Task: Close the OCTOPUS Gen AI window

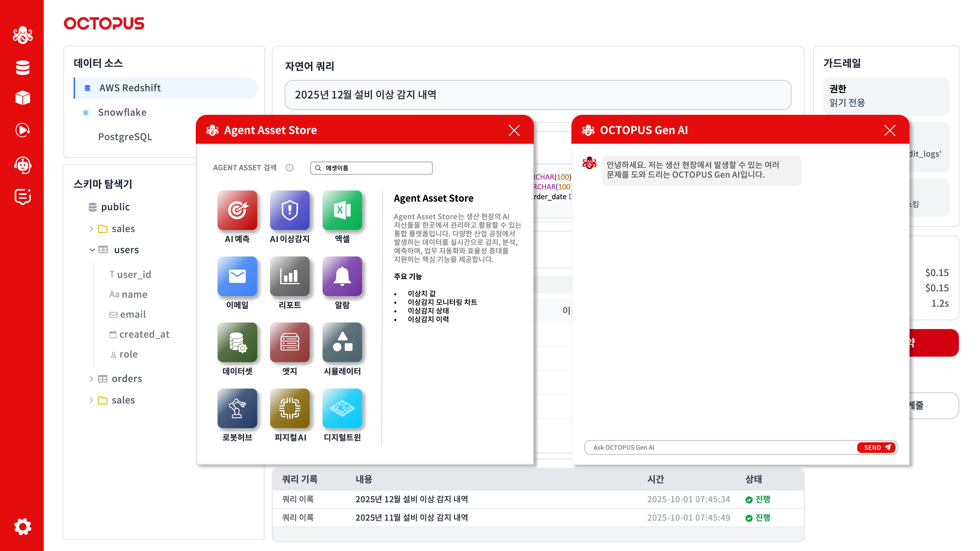Action: [889, 131]
